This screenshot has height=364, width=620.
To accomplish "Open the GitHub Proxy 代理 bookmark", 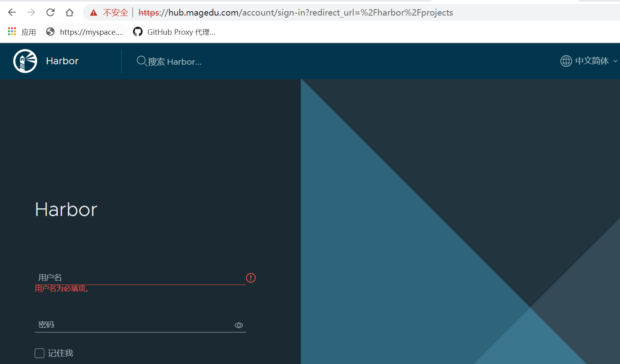I will pyautogui.click(x=181, y=32).
